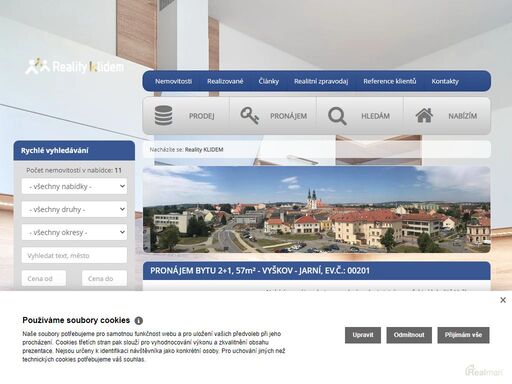Screen dimensions: 512x384
Task: Expand the všechny druhy dropdown
Action: (x=74, y=209)
